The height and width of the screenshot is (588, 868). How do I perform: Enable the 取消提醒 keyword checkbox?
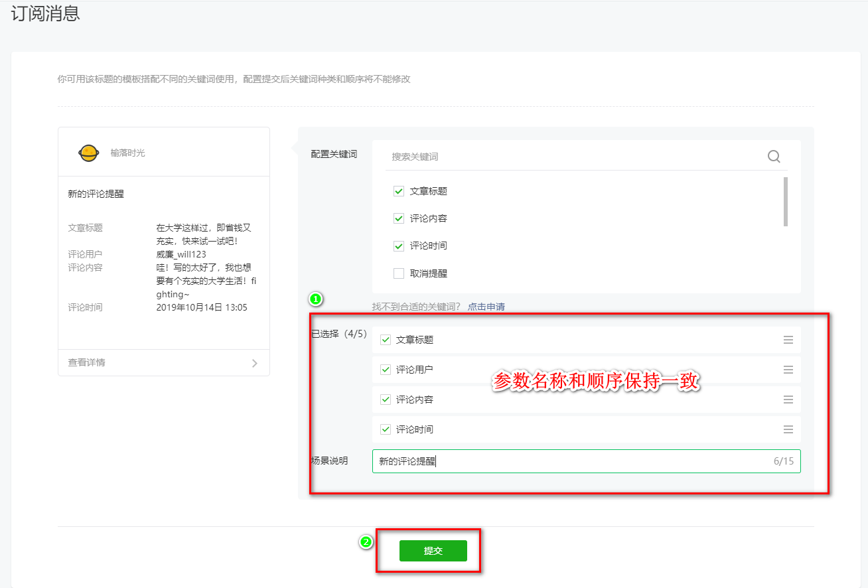[399, 273]
